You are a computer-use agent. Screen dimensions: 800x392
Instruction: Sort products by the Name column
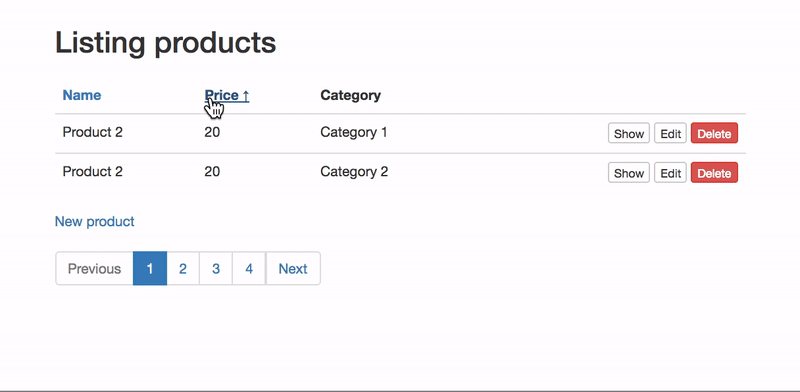(x=82, y=95)
